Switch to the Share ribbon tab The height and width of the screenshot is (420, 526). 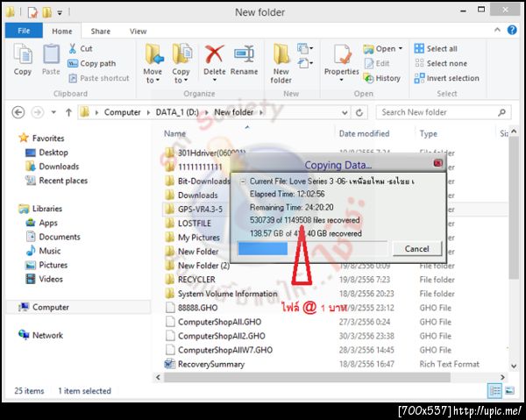click(x=100, y=32)
